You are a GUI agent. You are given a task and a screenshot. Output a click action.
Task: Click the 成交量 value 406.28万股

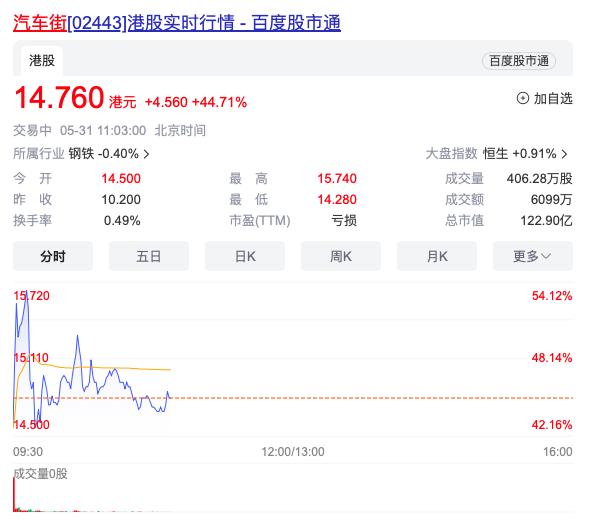click(540, 178)
